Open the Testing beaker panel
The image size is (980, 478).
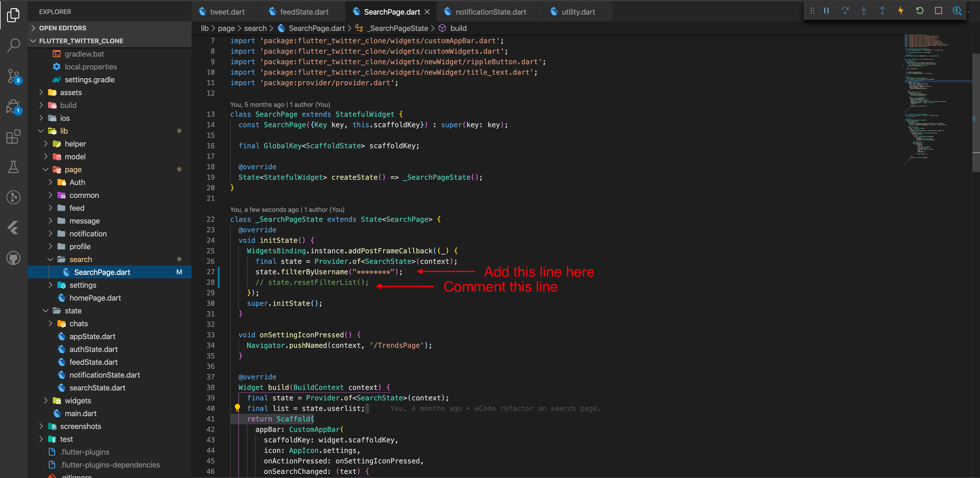click(x=13, y=167)
